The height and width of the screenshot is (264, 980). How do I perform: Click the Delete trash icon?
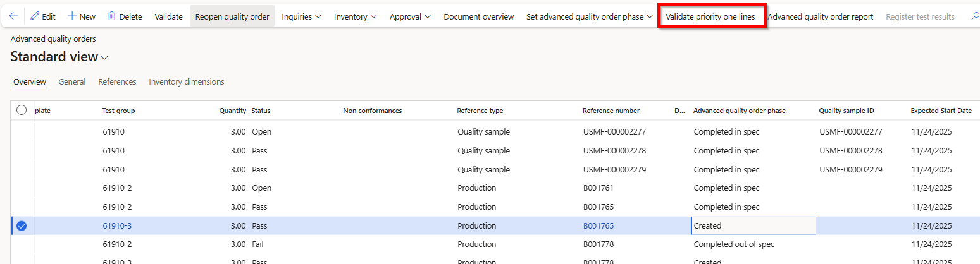click(x=112, y=16)
